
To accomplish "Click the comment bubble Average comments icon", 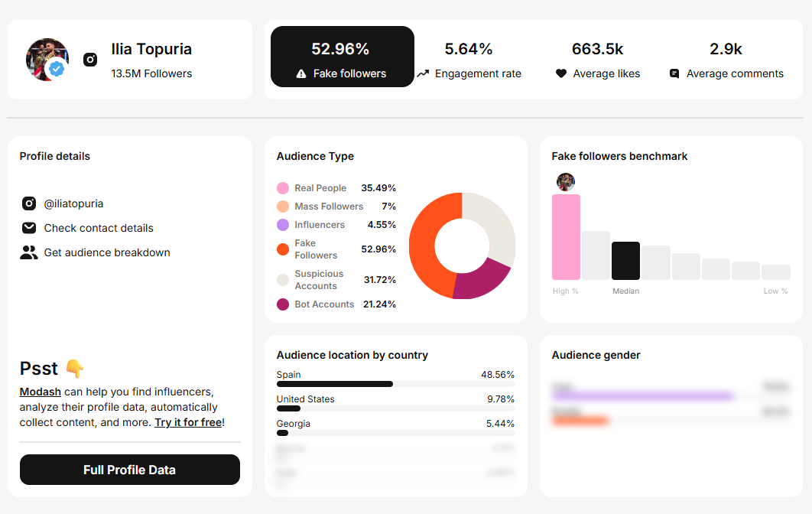I will [674, 73].
